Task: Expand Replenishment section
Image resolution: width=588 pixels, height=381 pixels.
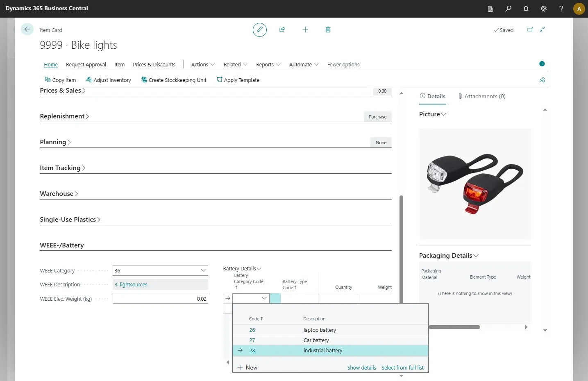Action: [64, 116]
